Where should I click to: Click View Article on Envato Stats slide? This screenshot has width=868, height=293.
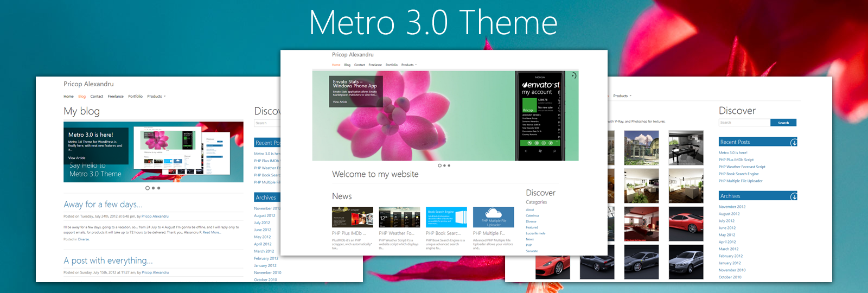(340, 102)
